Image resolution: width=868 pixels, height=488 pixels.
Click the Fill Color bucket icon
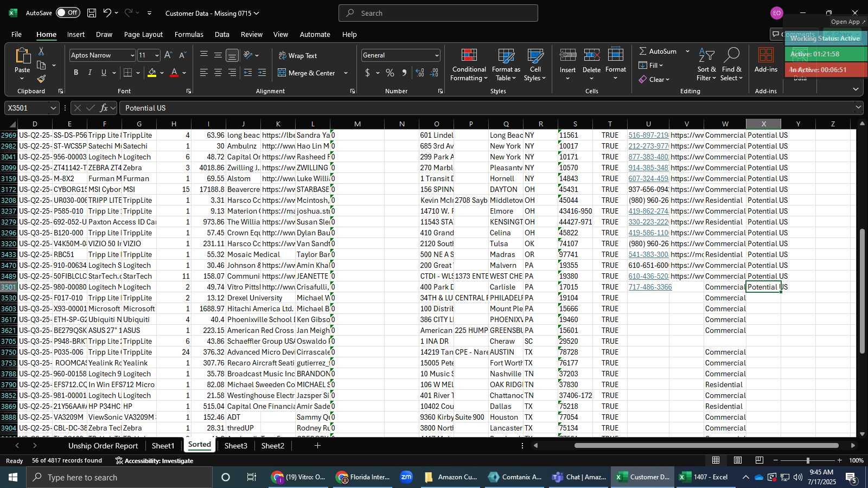(x=152, y=73)
